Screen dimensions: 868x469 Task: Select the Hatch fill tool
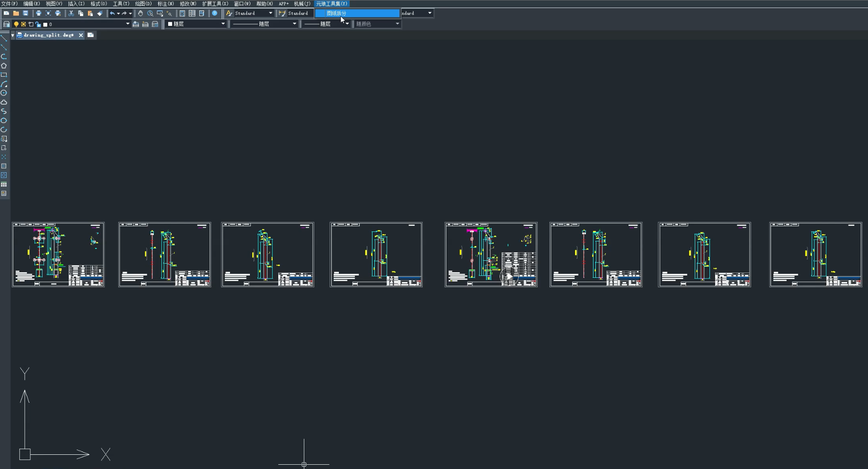(4, 166)
